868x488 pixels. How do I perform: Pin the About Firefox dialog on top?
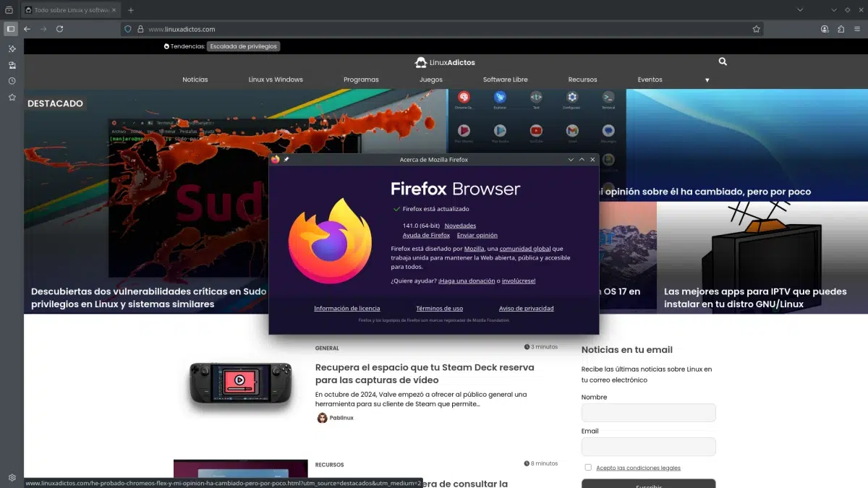tap(286, 159)
